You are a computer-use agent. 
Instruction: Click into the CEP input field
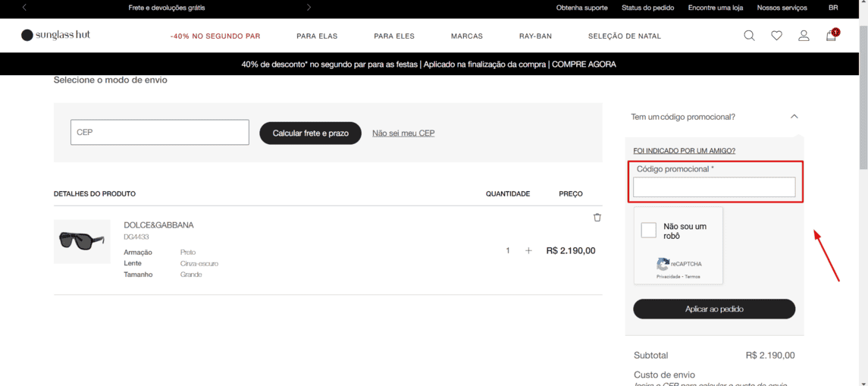point(159,133)
